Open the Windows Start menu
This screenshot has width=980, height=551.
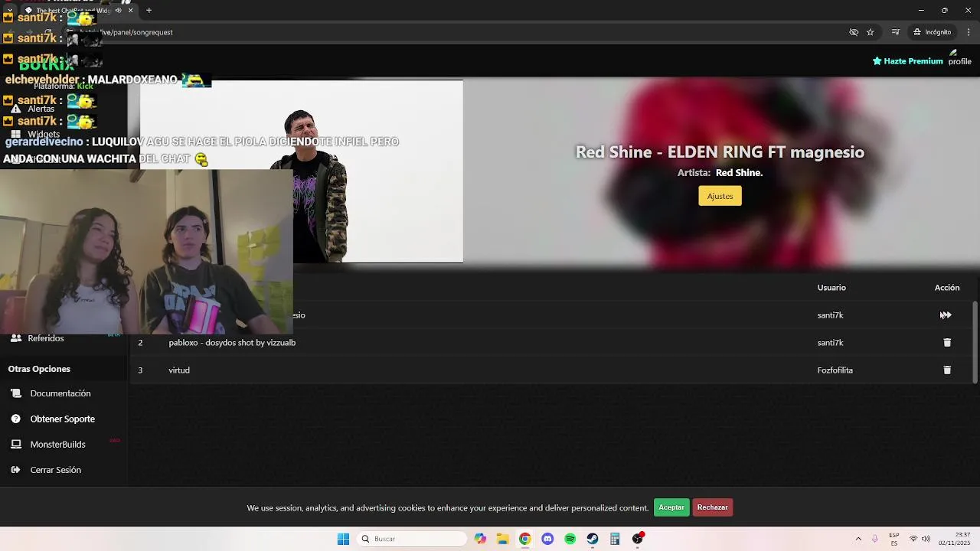(x=344, y=539)
